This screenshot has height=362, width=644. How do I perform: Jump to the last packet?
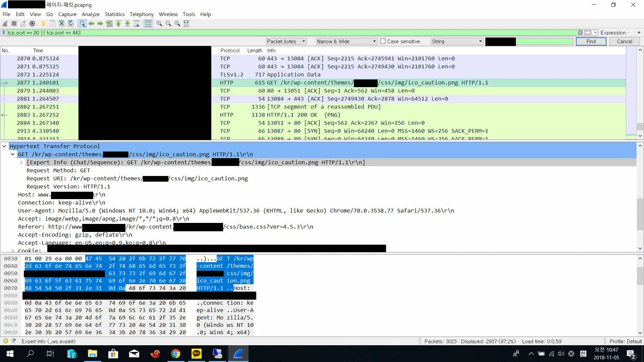coord(127,23)
